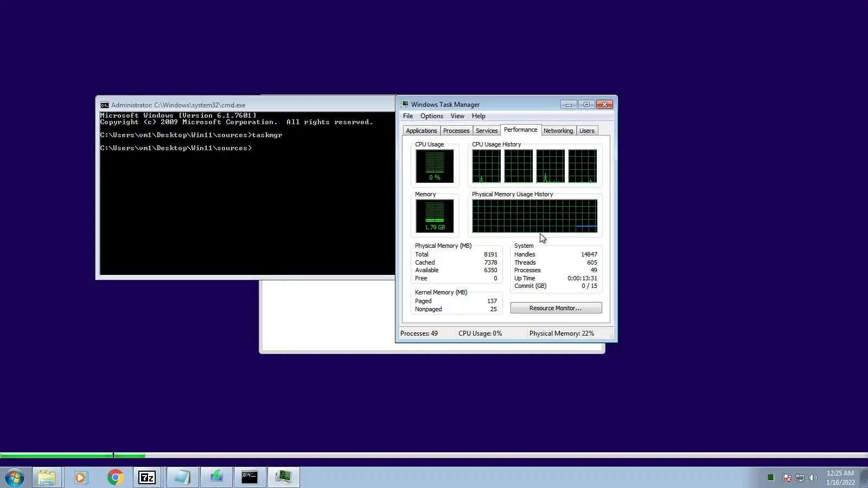Image resolution: width=868 pixels, height=488 pixels.
Task: Switch to the Applications tab
Action: click(422, 131)
